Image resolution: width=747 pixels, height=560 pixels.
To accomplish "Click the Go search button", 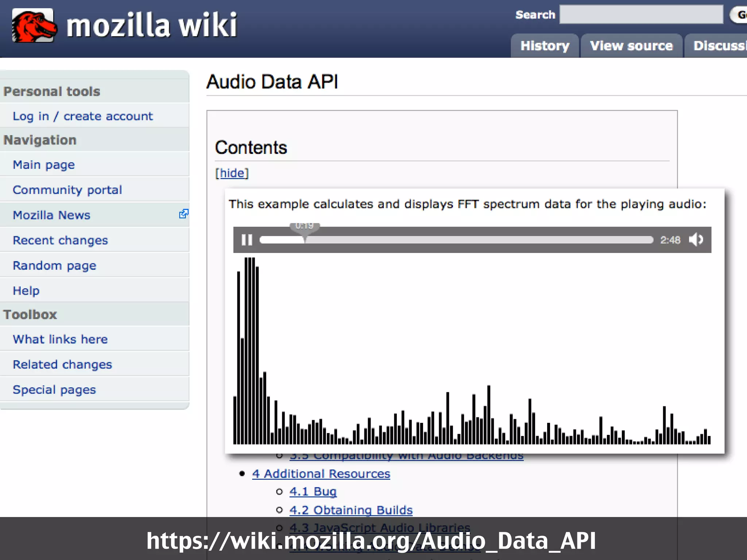I will (x=739, y=15).
